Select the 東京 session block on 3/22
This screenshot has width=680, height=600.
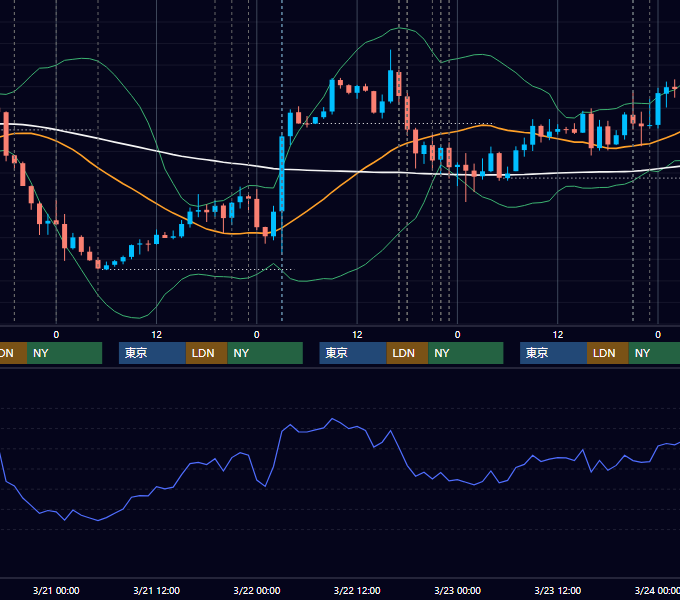[x=353, y=353]
